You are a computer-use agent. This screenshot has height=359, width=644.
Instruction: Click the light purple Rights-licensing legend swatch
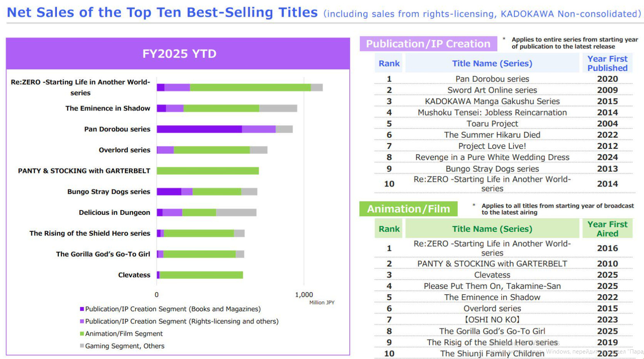click(82, 321)
